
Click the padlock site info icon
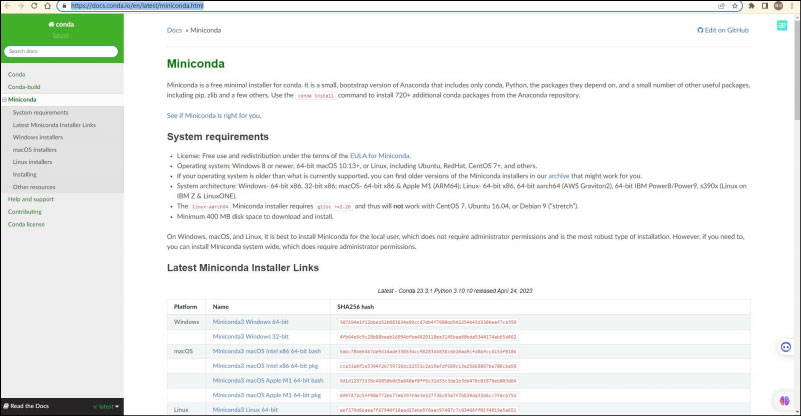tap(64, 6)
